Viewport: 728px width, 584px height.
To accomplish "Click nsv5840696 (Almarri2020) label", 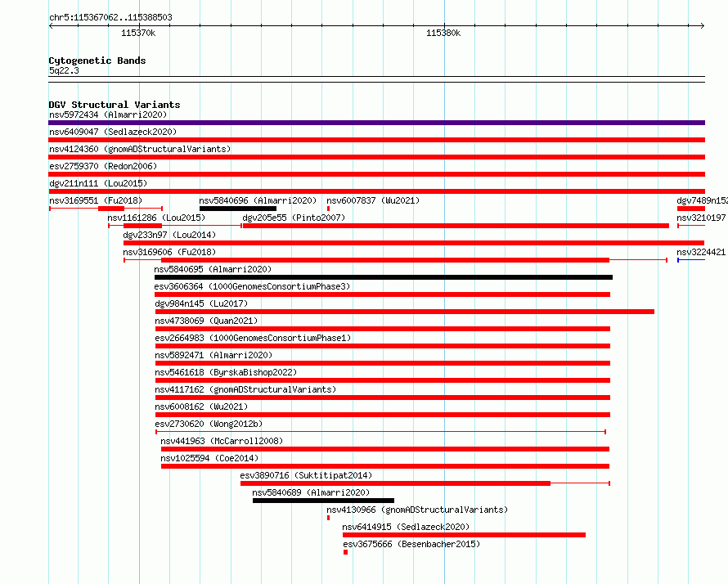I will pyautogui.click(x=258, y=200).
